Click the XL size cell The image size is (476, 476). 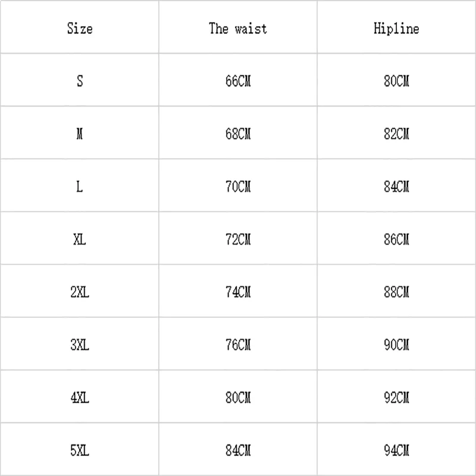80,240
